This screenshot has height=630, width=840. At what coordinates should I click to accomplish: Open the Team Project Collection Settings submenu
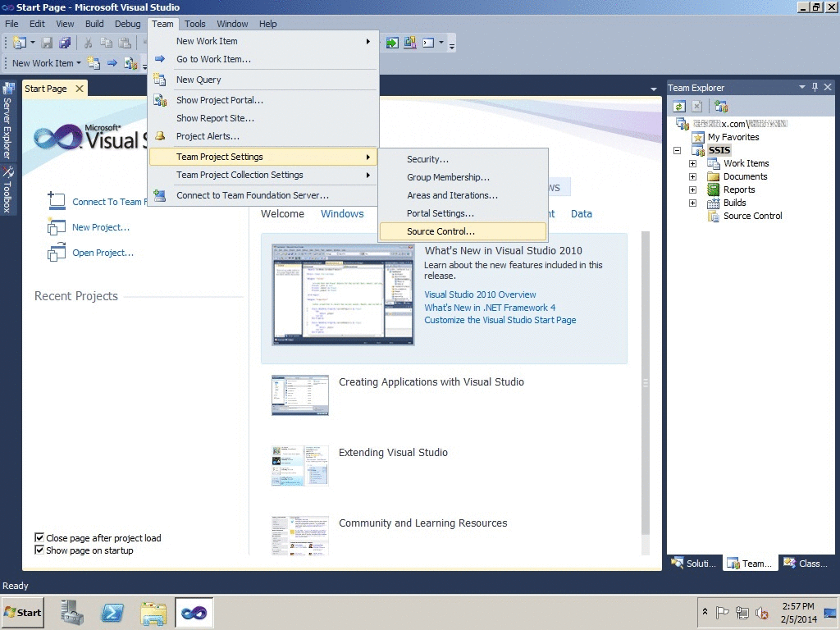click(x=263, y=176)
